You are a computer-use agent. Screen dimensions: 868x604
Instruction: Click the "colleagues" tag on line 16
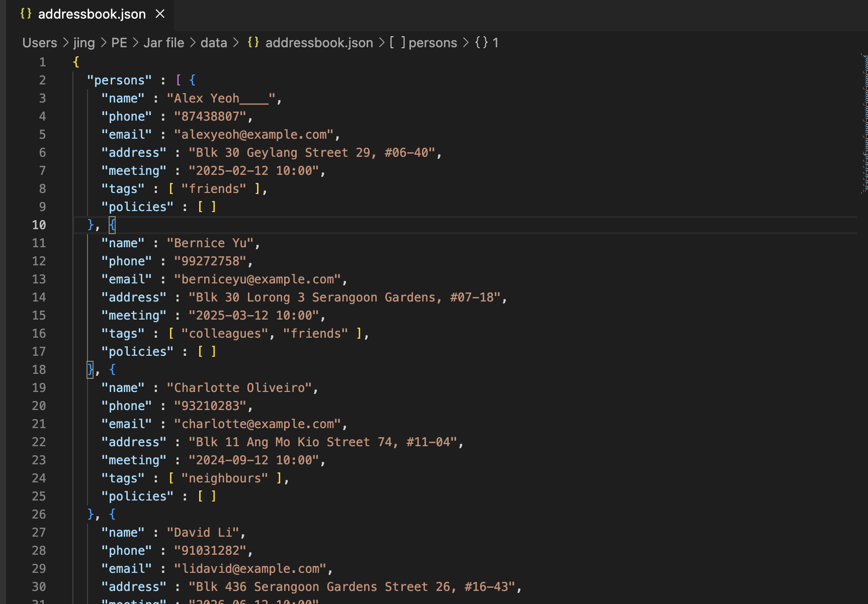(225, 334)
